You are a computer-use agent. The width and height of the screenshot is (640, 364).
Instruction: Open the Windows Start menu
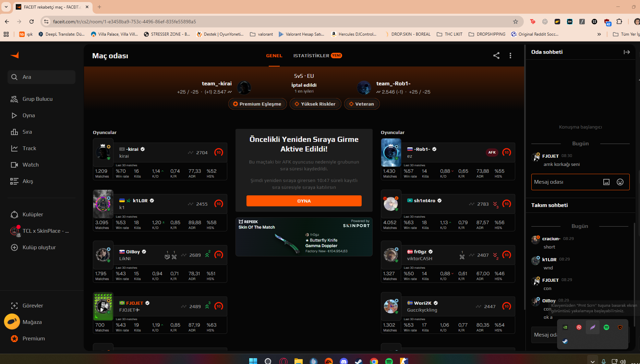[x=253, y=361]
